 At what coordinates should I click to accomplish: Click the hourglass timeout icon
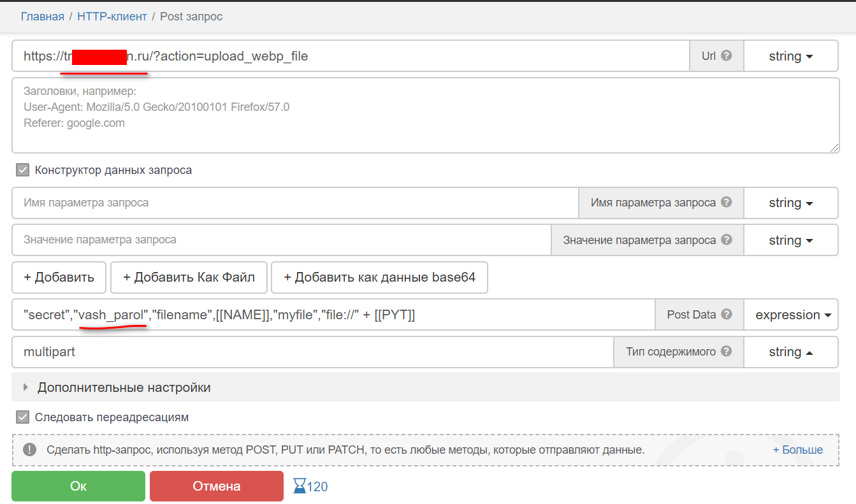[299, 487]
